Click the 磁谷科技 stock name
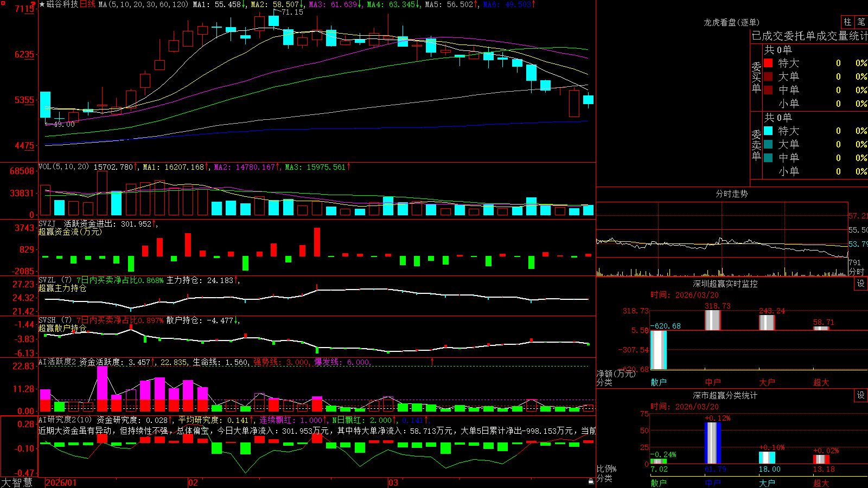Viewport: 868px width, 488px height. [x=62, y=4]
